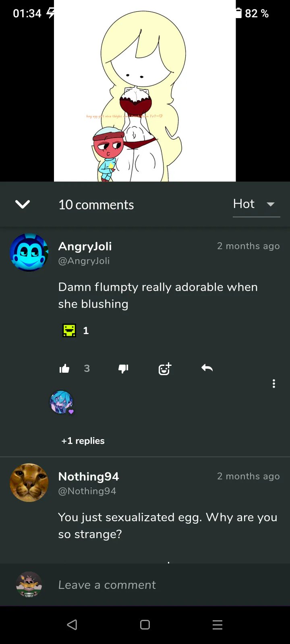
Task: Tap the Android back navigation button
Action: point(72,625)
